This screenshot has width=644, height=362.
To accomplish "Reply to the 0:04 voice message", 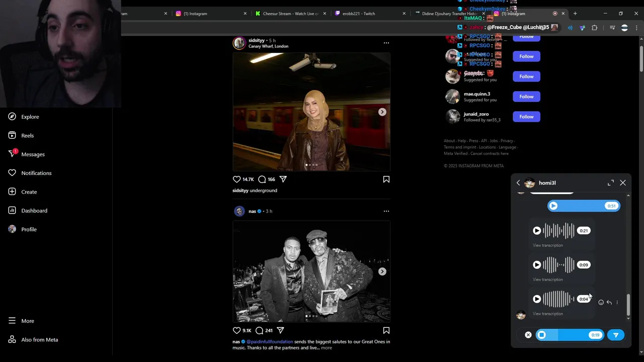I will coord(609,303).
